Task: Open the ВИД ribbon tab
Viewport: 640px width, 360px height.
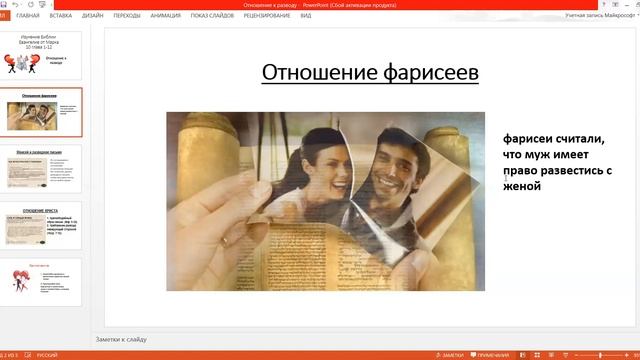Action: point(306,16)
